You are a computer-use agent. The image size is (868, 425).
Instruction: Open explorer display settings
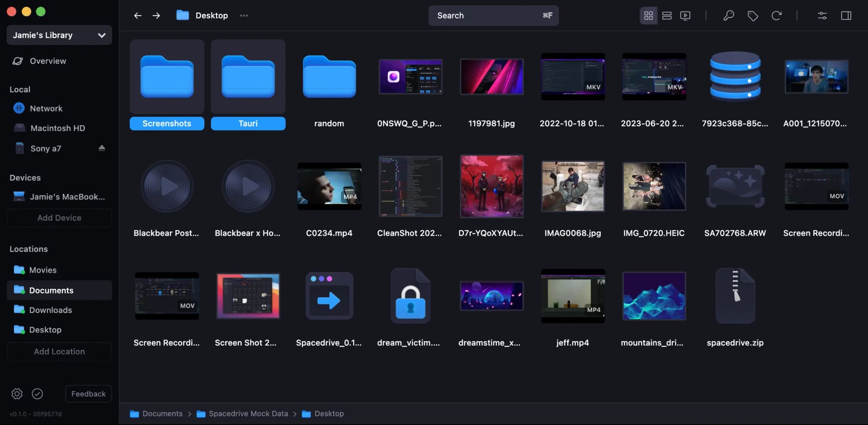coord(822,15)
